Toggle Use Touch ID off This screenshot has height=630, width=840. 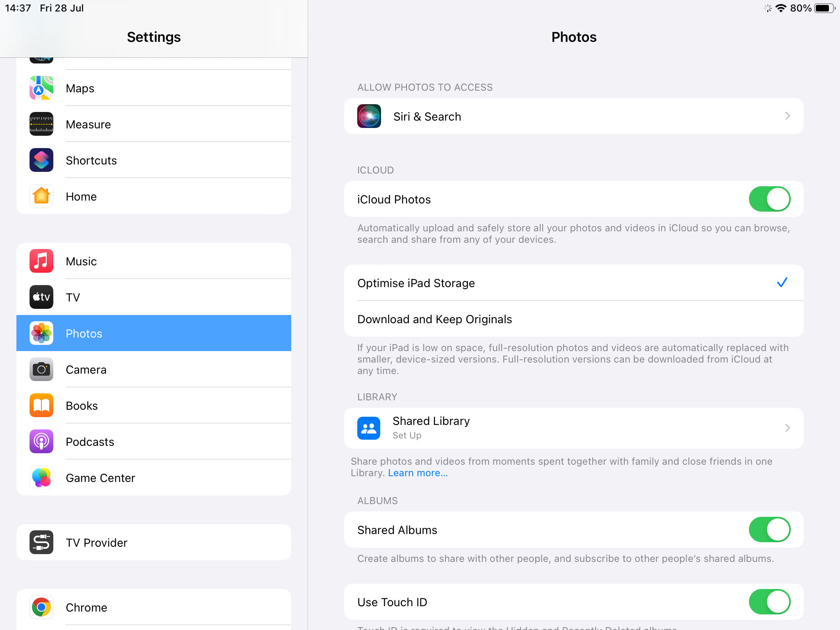click(769, 602)
